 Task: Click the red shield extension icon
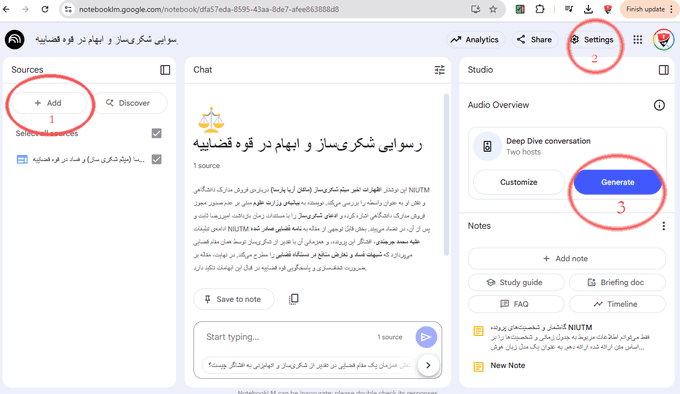point(608,9)
